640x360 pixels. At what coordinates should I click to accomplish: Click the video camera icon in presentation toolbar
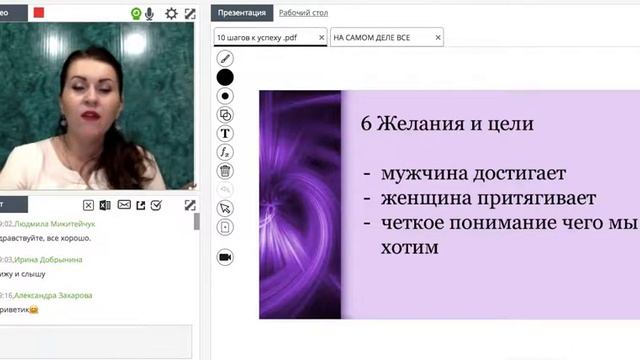pos(225,257)
